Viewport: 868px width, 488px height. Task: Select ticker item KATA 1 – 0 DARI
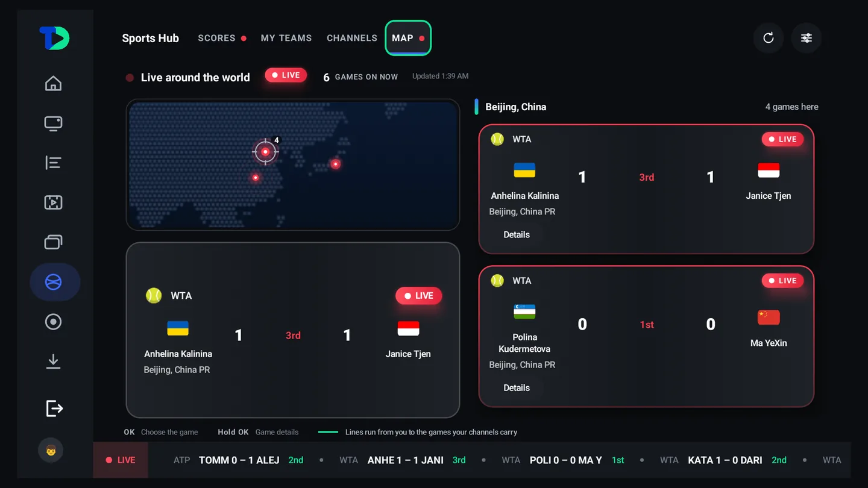(x=725, y=460)
